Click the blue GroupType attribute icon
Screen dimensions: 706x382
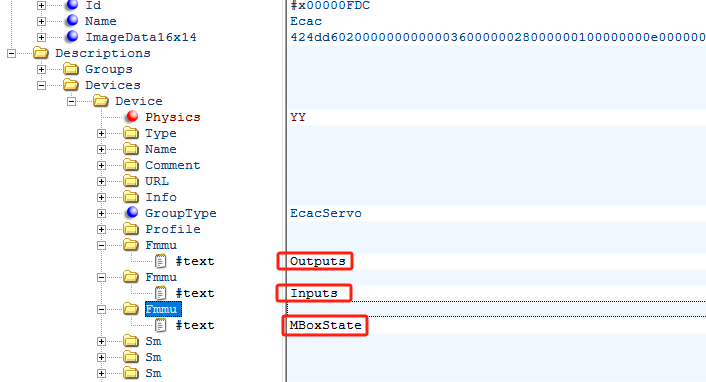coord(132,212)
